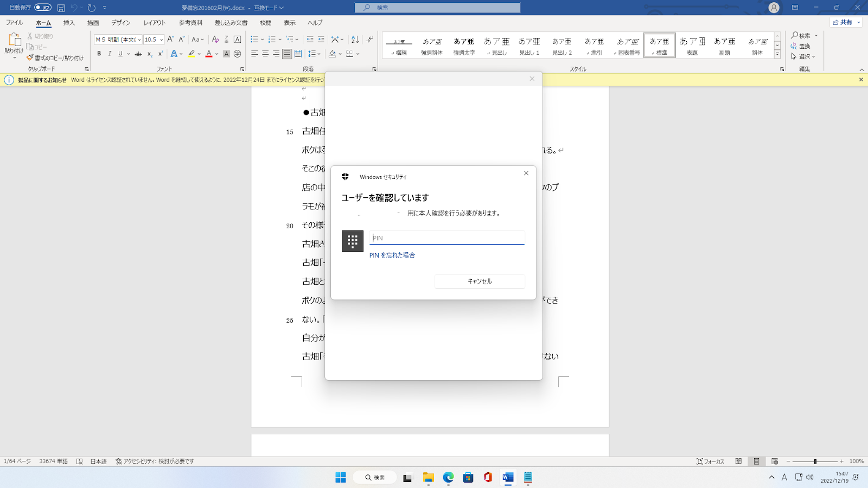Image resolution: width=868 pixels, height=488 pixels.
Task: Open the 参考資料 ribbon tab
Action: tap(191, 23)
